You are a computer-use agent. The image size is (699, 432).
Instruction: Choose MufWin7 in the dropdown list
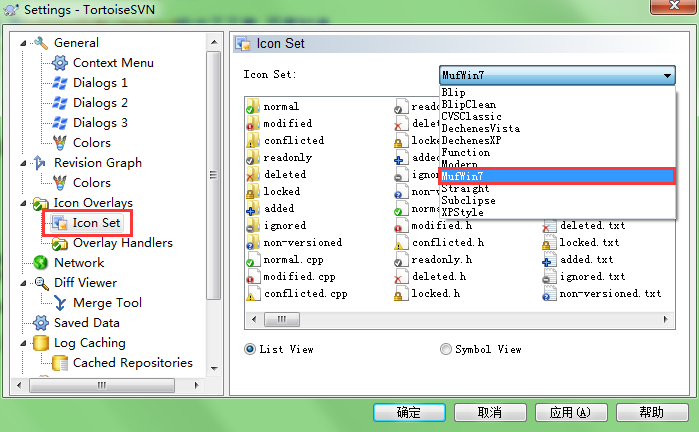(x=557, y=176)
